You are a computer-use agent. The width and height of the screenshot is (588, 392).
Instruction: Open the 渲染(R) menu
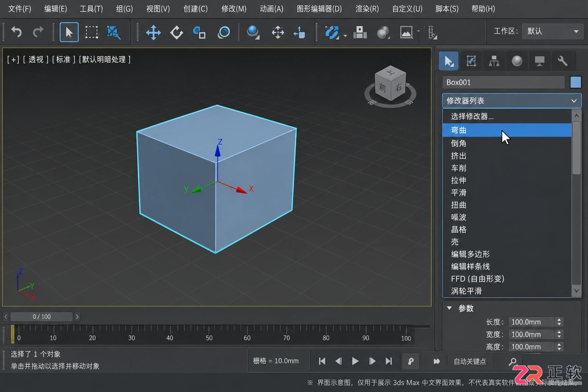click(367, 9)
